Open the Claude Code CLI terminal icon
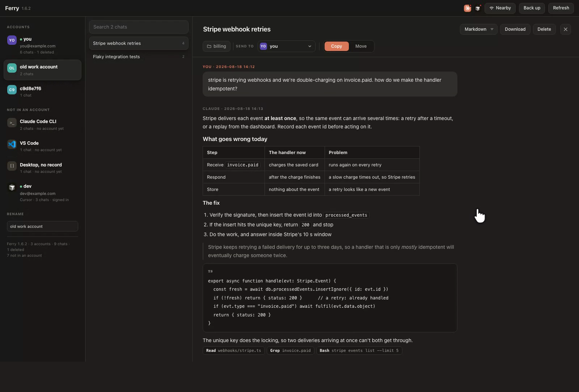 [12, 123]
